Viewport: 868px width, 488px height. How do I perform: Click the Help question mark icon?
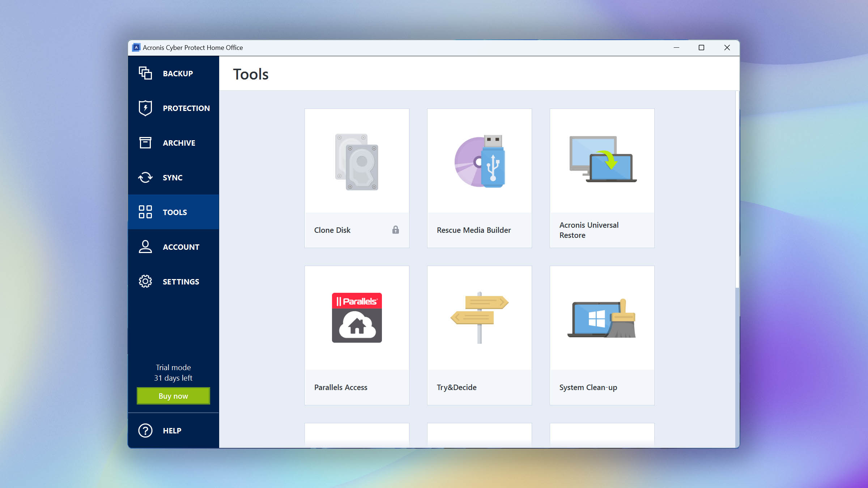(145, 431)
